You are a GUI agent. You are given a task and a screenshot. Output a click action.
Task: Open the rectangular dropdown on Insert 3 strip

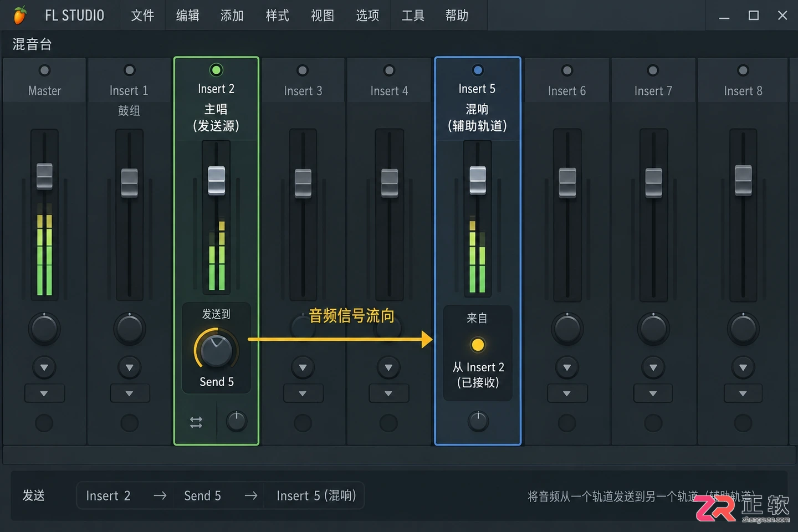[303, 393]
